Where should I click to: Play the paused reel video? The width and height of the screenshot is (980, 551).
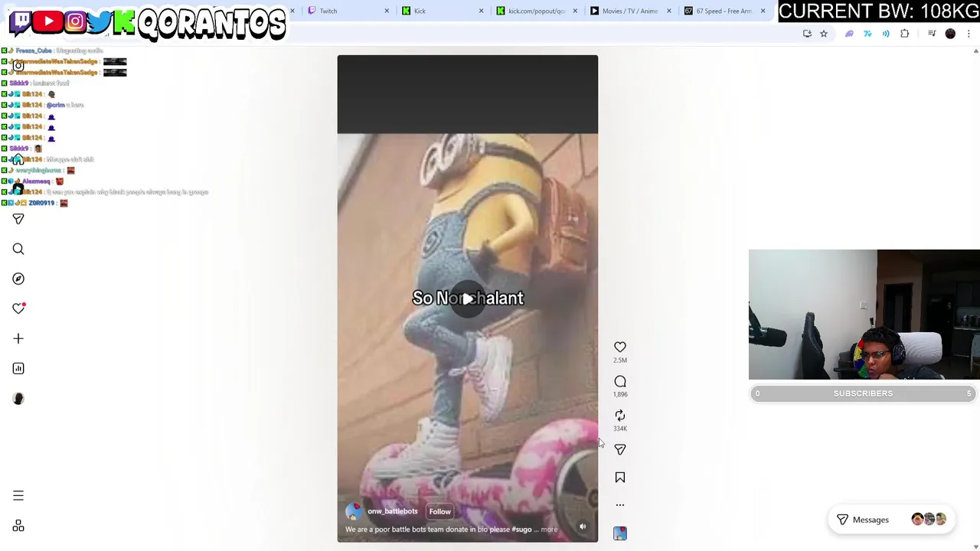[x=468, y=298]
